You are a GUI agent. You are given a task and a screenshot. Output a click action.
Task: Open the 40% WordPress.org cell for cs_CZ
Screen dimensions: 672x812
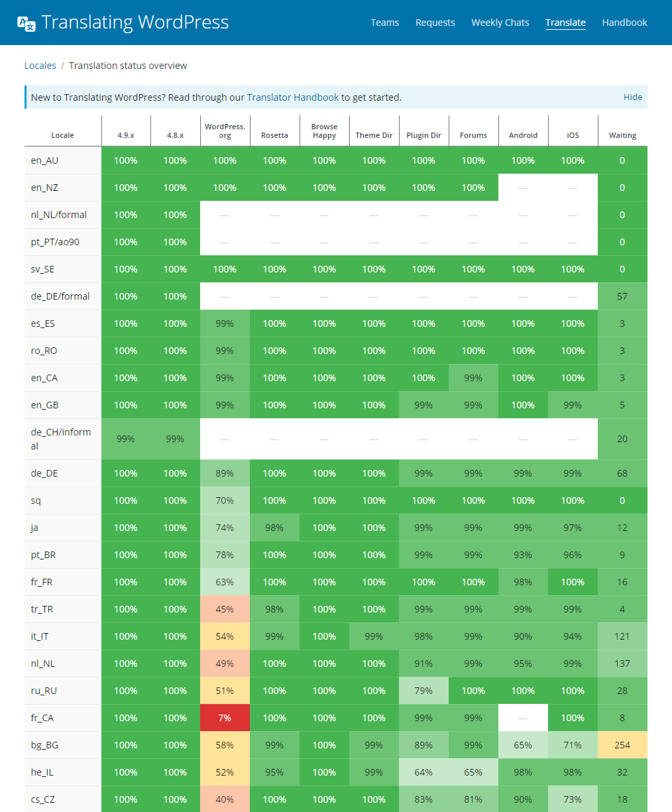[225, 799]
